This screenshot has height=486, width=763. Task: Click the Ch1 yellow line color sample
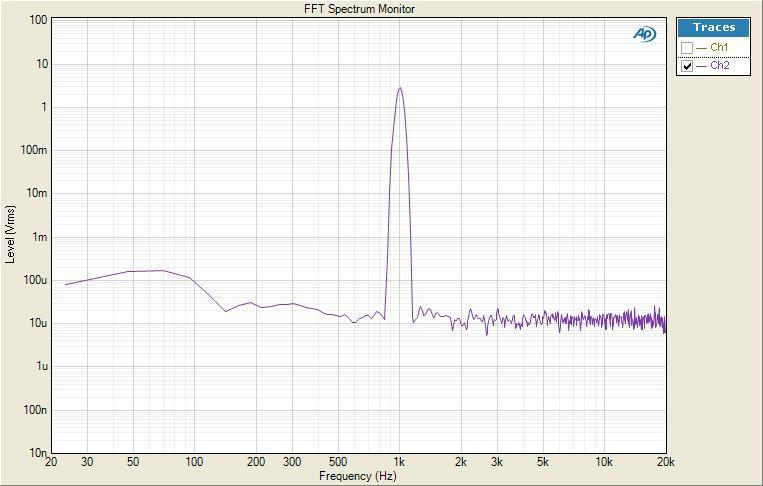(x=701, y=48)
